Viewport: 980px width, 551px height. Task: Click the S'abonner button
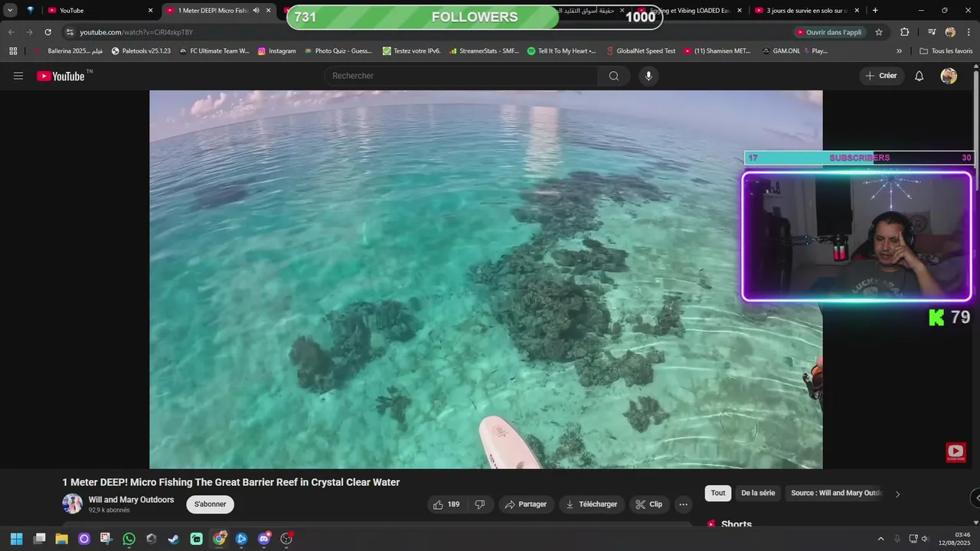[210, 504]
